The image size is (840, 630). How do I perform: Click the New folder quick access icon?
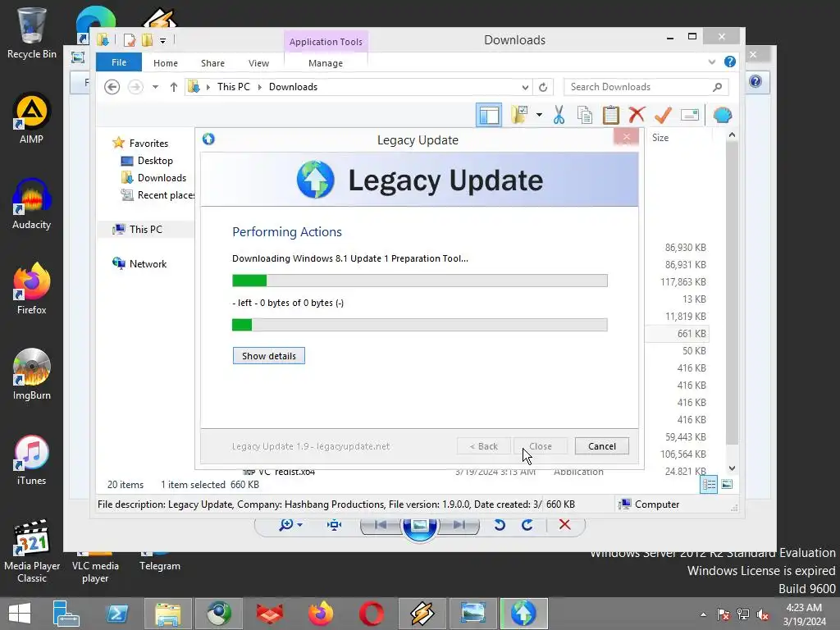pos(147,40)
